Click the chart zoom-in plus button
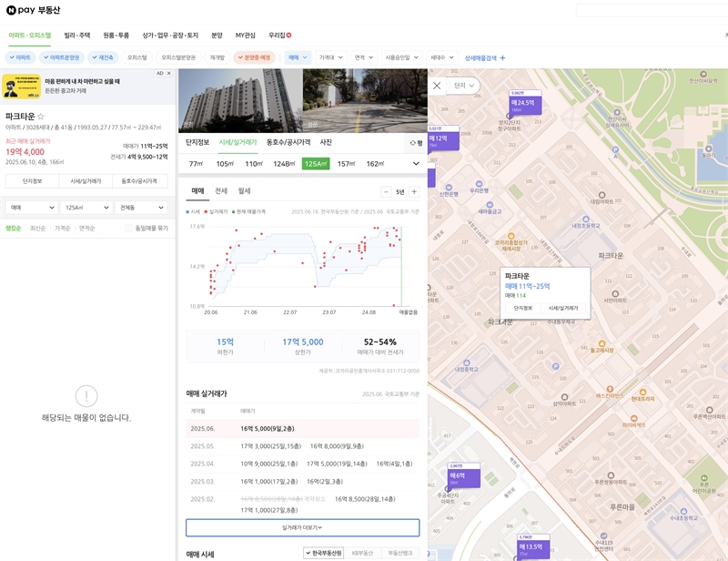Screen dimensions: 728x561 click(x=414, y=191)
